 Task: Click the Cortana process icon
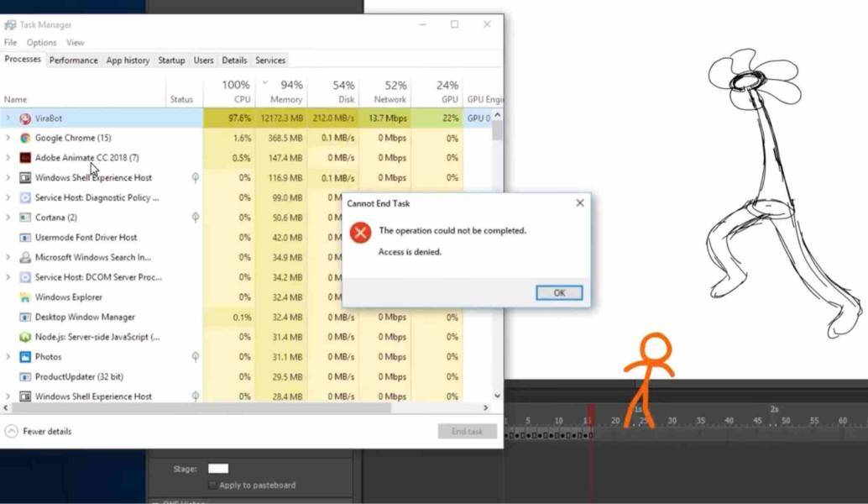pos(25,218)
